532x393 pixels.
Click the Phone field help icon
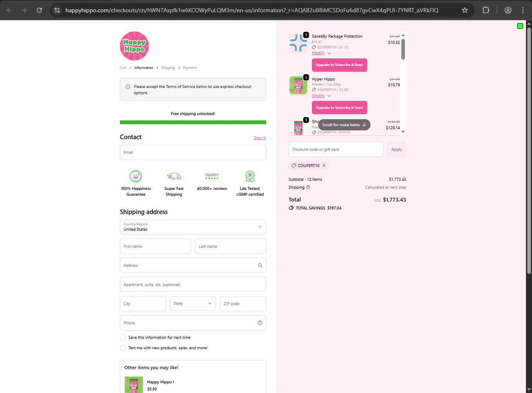tap(260, 323)
